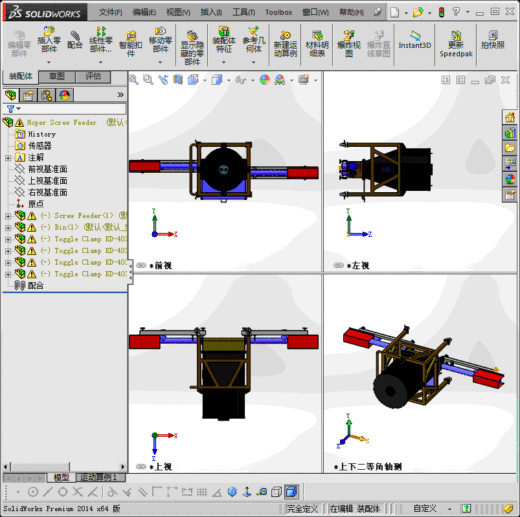The image size is (520, 517).
Task: Click the Section View icon
Action: (x=178, y=80)
